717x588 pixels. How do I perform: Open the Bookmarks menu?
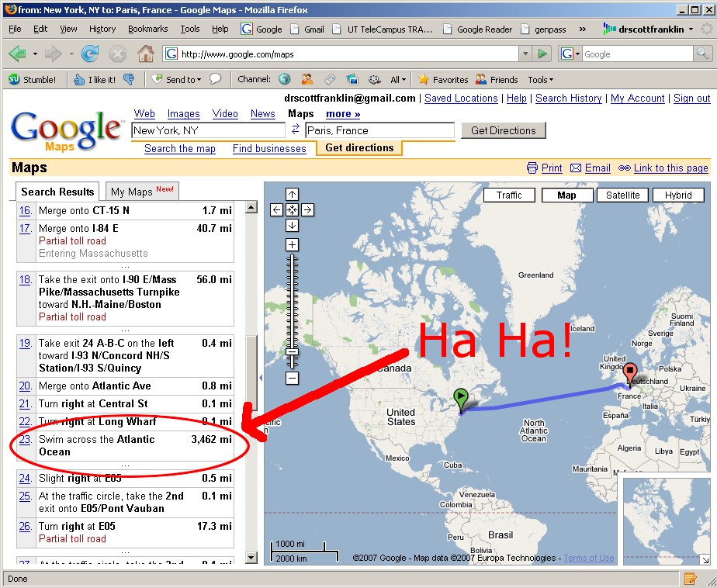pos(147,29)
